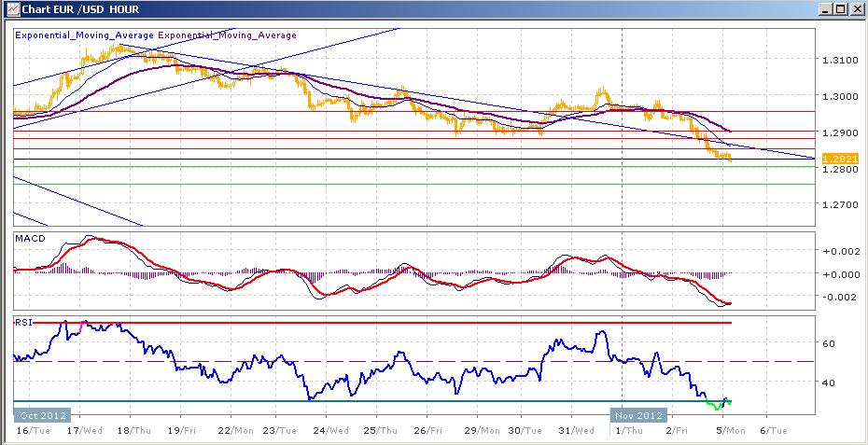Select the blue Exponential_Moving_Average legend label
Image resolution: width=868 pixels, height=445 pixels.
click(84, 35)
